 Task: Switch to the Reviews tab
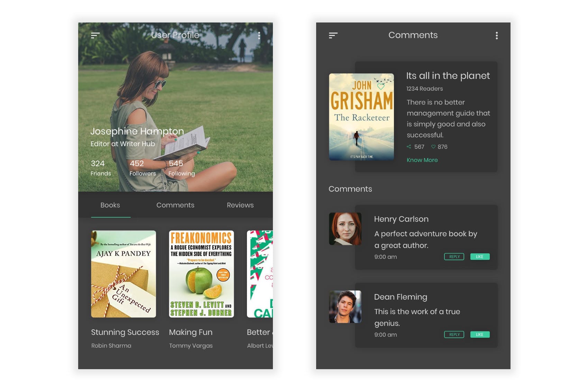tap(240, 205)
